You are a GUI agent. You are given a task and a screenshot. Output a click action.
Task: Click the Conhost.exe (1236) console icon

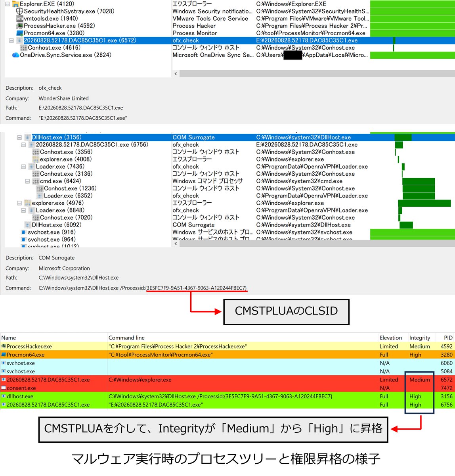pos(40,188)
